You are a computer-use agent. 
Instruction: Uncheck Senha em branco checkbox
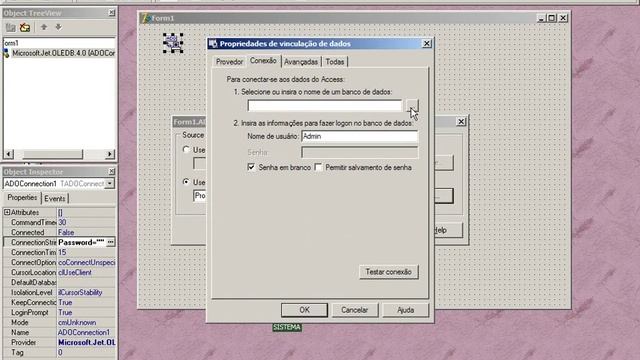pyautogui.click(x=251, y=167)
